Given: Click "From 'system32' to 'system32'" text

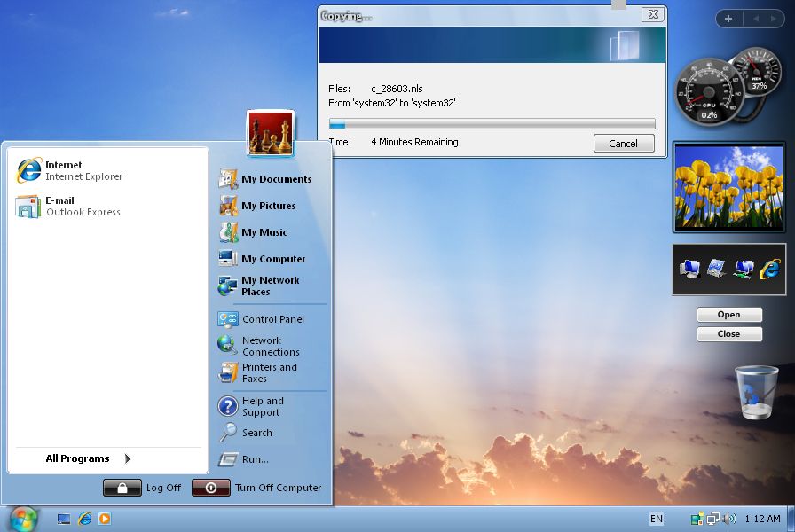Looking at the screenshot, I should [x=392, y=103].
